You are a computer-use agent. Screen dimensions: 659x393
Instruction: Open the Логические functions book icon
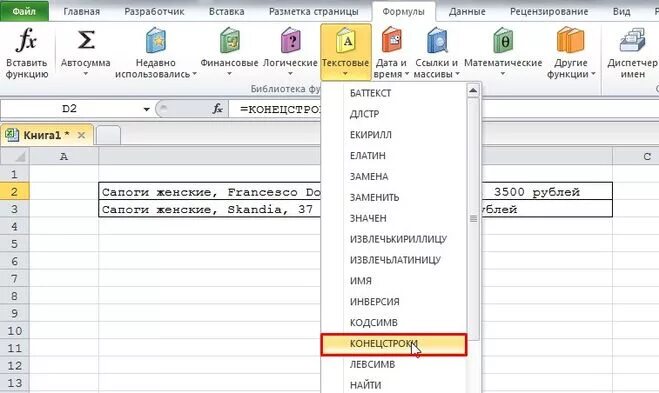pyautogui.click(x=290, y=40)
